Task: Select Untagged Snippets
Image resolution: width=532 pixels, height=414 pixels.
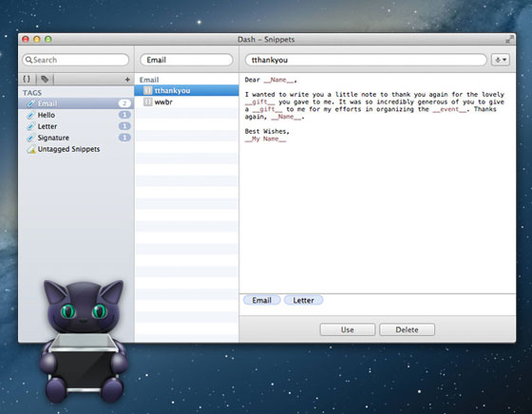Action: 76,149
